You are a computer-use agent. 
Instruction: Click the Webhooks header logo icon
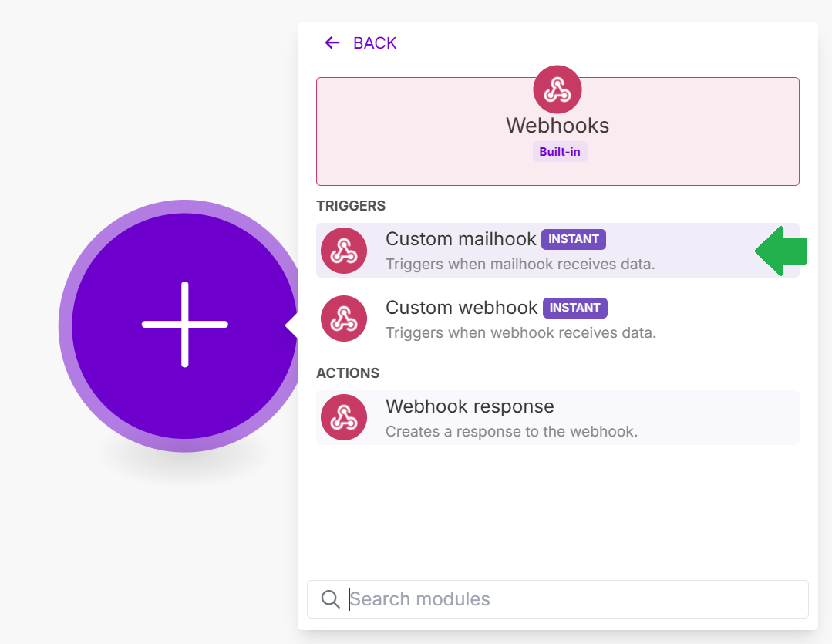(557, 89)
